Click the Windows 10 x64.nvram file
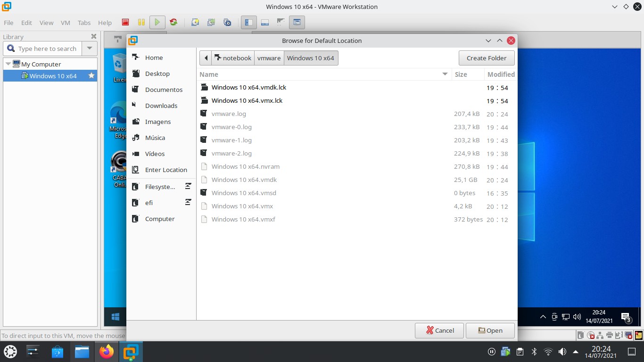The image size is (644, 362). 356,166
